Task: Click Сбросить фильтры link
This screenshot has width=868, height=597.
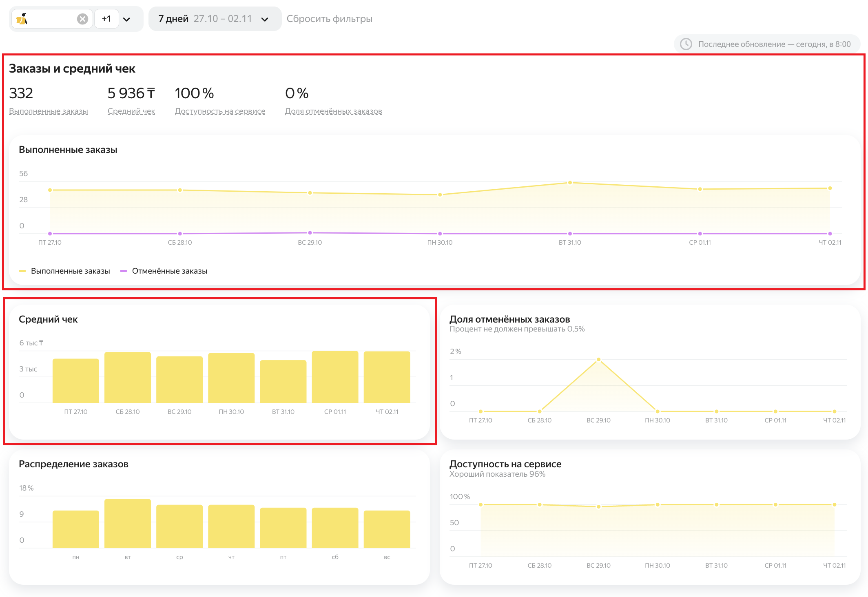Action: (x=329, y=19)
